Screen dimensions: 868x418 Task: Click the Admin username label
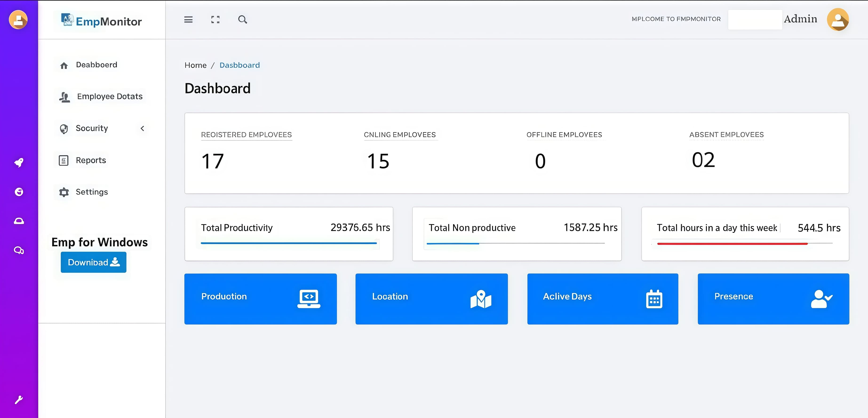[800, 19]
